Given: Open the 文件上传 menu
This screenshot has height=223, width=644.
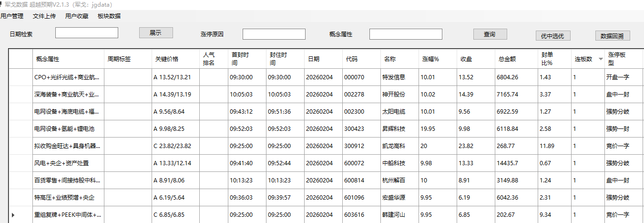Looking at the screenshot, I should 44,16.
